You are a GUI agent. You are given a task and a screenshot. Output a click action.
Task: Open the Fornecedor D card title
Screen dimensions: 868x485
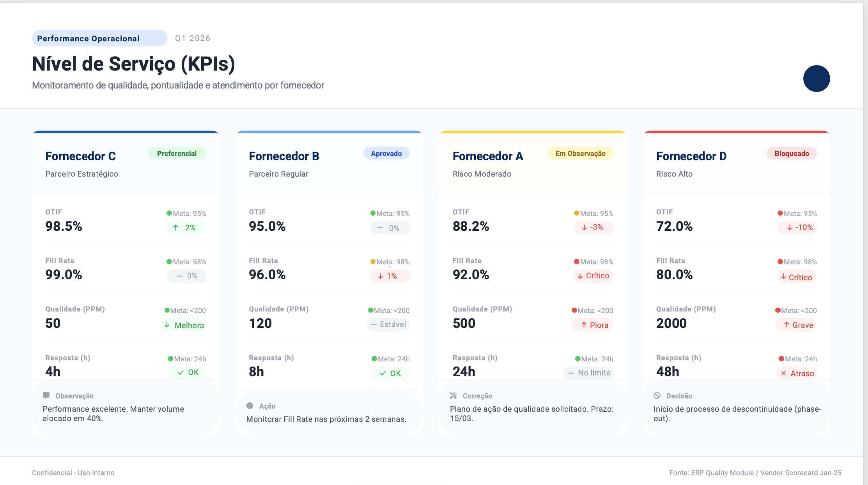point(691,156)
